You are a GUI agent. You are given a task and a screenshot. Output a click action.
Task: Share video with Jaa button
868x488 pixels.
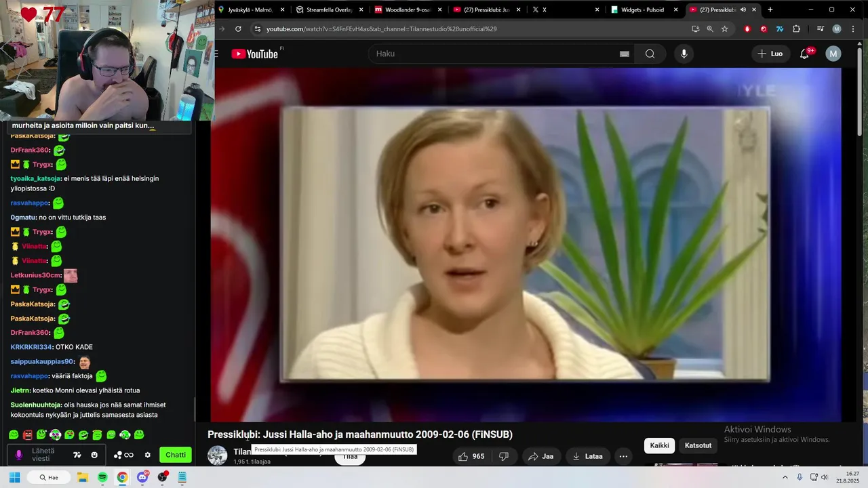pos(540,456)
